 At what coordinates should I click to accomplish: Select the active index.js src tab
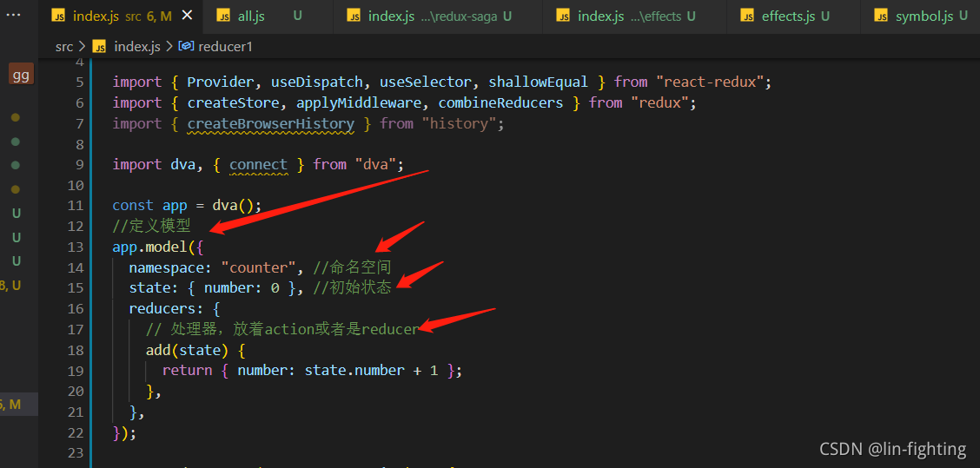(122, 16)
